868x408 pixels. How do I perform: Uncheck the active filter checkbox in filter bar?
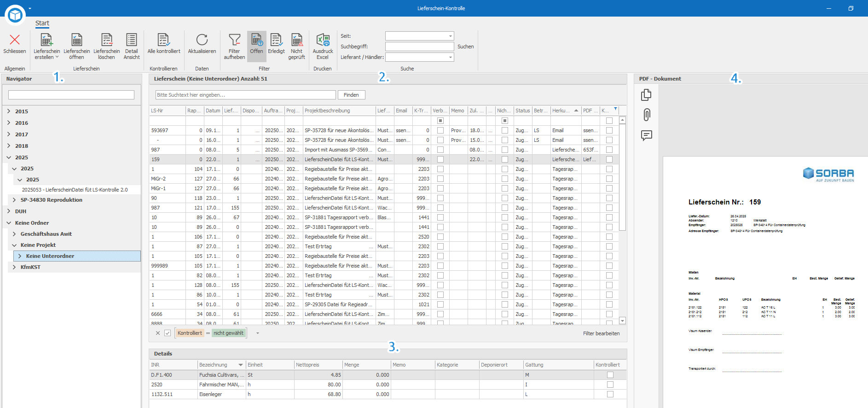click(x=168, y=333)
